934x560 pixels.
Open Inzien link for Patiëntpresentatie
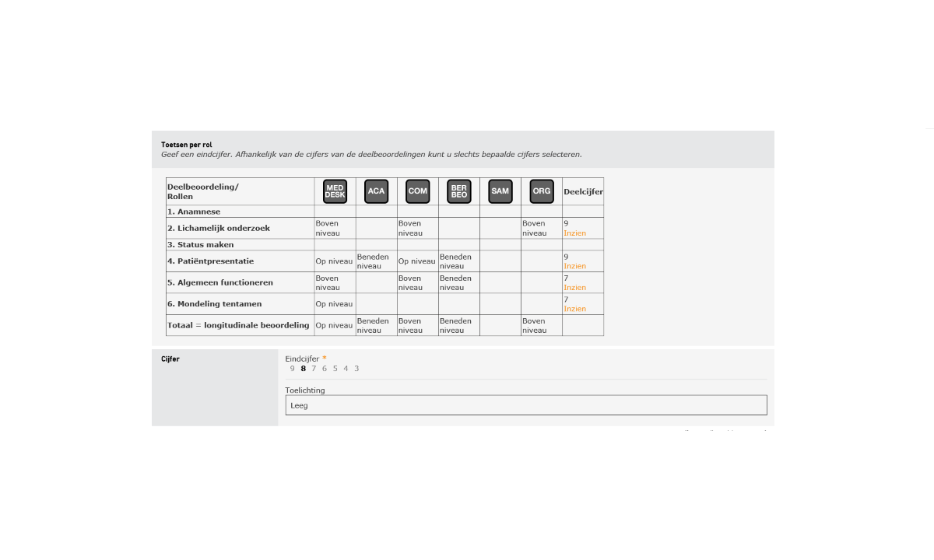click(x=574, y=266)
